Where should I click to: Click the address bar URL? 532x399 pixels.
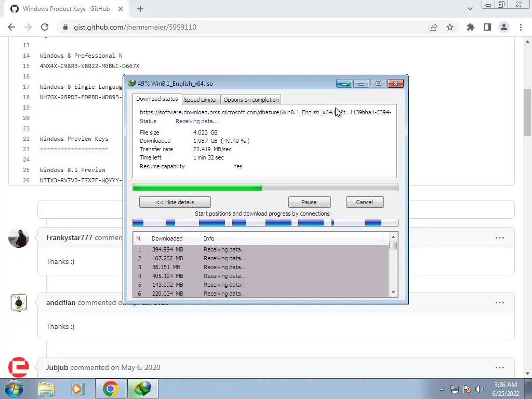[135, 27]
